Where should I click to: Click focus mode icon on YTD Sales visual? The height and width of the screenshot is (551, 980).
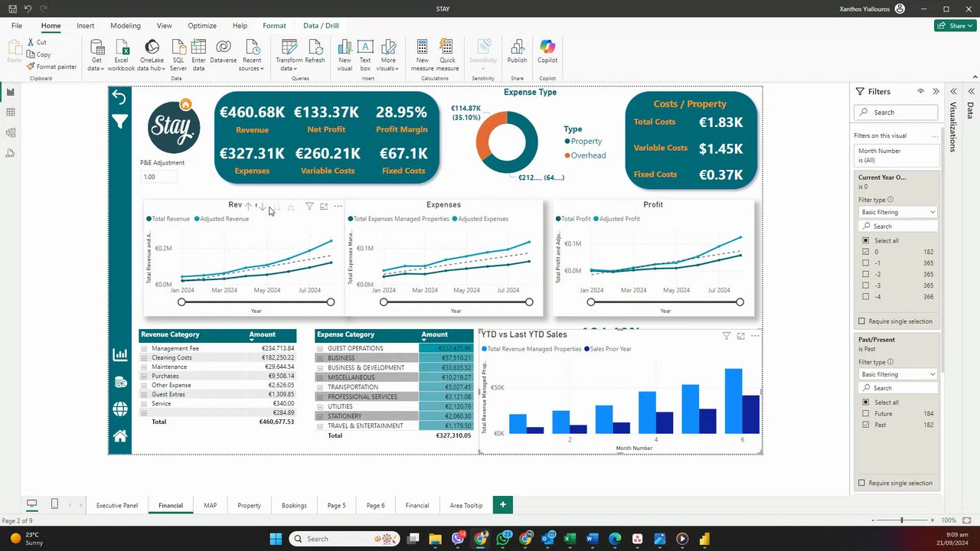(x=740, y=336)
